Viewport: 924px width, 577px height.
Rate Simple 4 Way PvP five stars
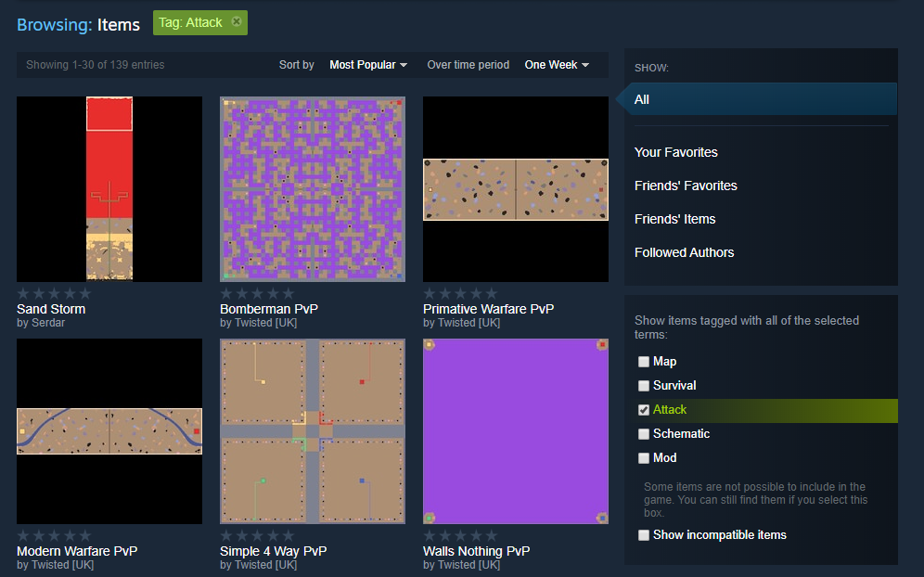(x=287, y=534)
